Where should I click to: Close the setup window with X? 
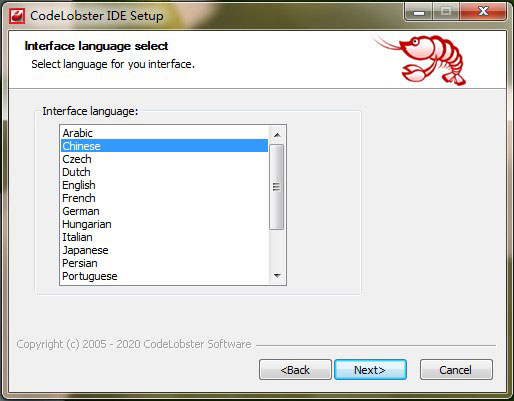[483, 12]
